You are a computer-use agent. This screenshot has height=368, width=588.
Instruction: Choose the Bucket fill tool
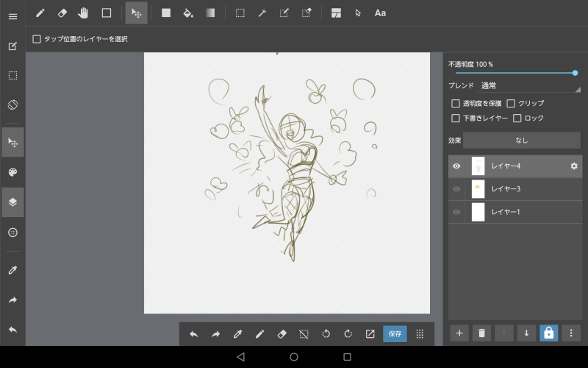[187, 13]
